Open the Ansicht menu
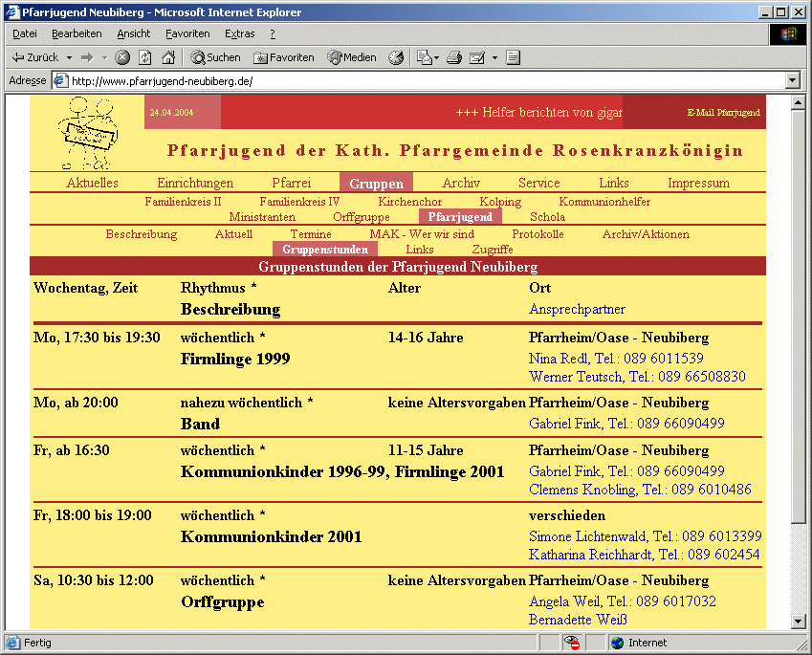812x655 pixels. tap(133, 33)
